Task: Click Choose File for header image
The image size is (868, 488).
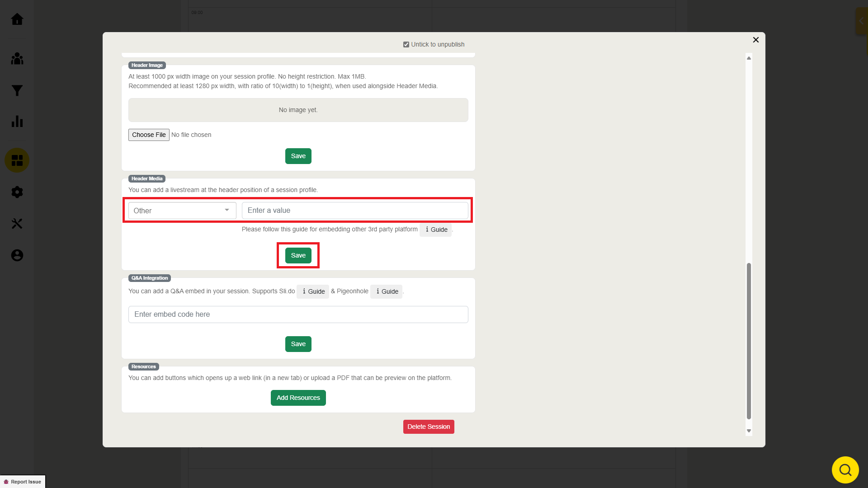Action: tap(149, 135)
